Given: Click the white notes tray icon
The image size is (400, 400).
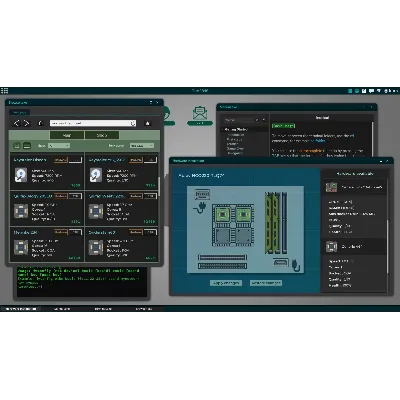Looking at the screenshot, I should click(x=364, y=91).
